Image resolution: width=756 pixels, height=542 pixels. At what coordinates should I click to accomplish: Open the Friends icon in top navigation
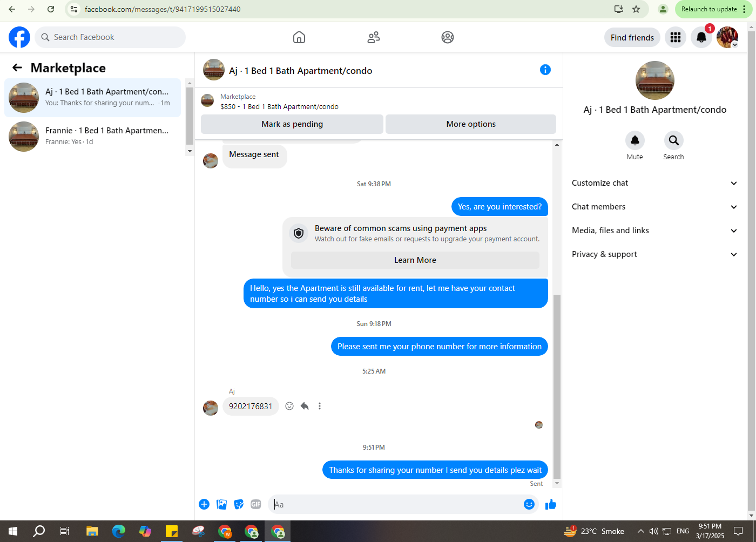pos(374,37)
